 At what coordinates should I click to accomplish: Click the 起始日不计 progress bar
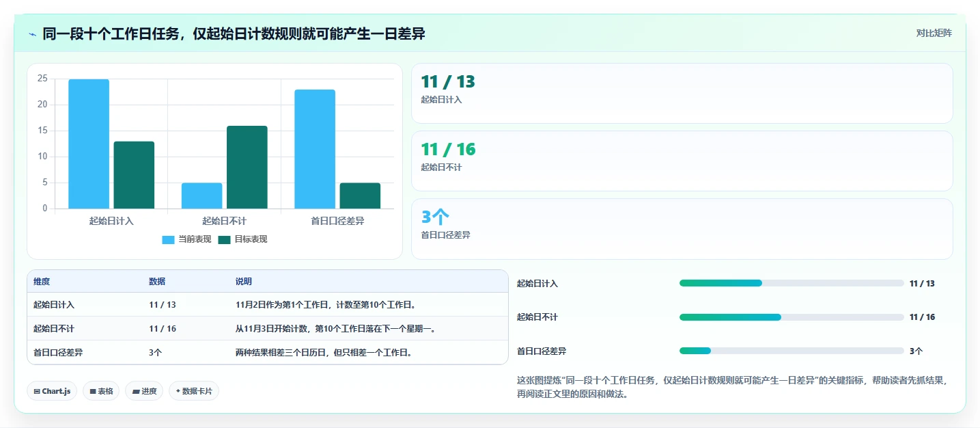pyautogui.click(x=792, y=317)
